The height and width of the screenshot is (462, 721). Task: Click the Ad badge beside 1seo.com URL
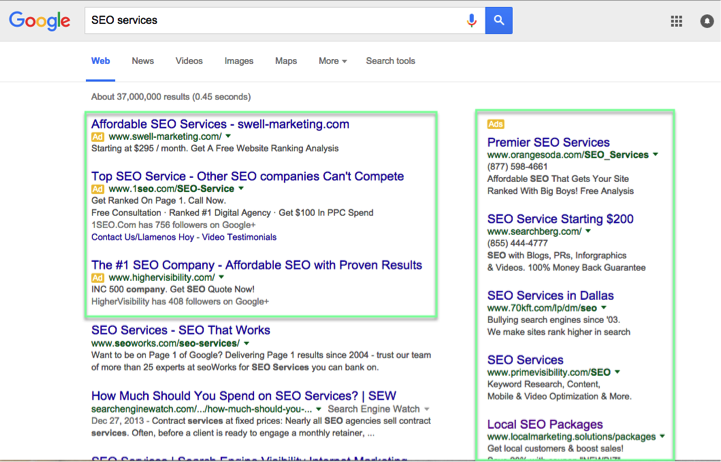97,189
